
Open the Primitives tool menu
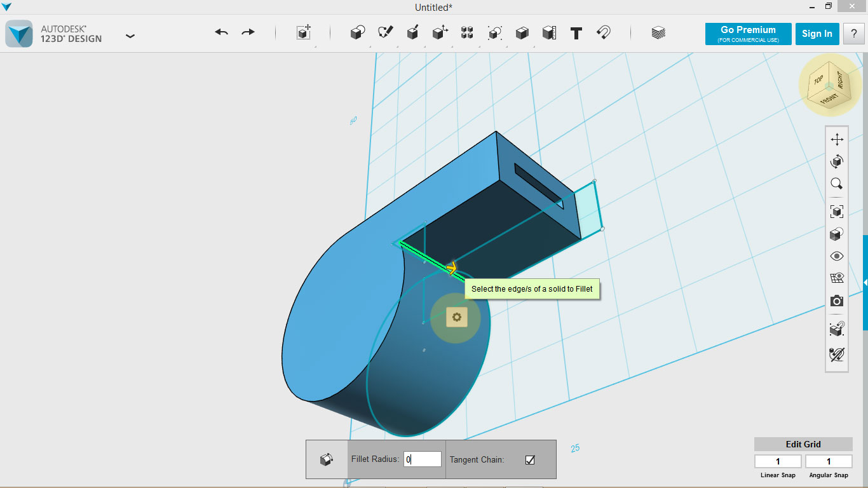click(x=358, y=33)
